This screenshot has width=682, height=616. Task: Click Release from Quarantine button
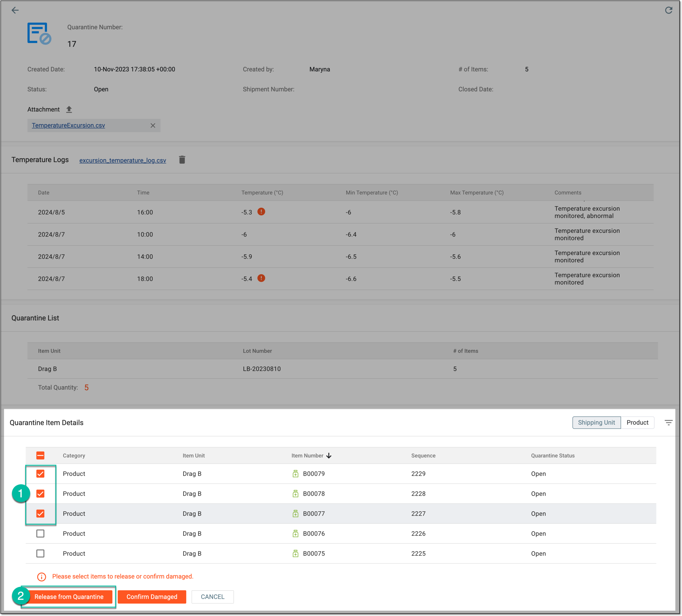click(x=69, y=597)
